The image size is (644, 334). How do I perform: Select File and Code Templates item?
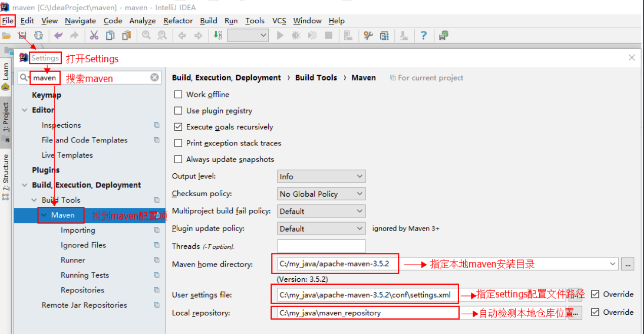pyautogui.click(x=85, y=140)
